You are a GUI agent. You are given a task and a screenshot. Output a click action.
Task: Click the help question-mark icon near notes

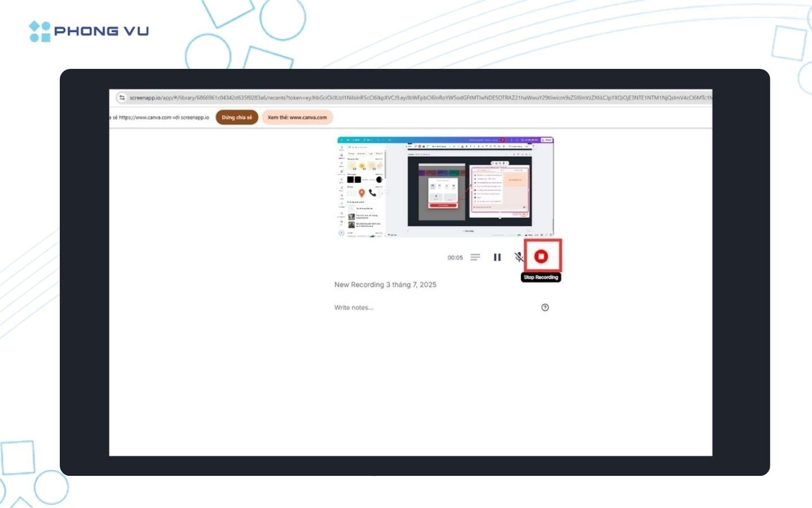click(x=545, y=308)
